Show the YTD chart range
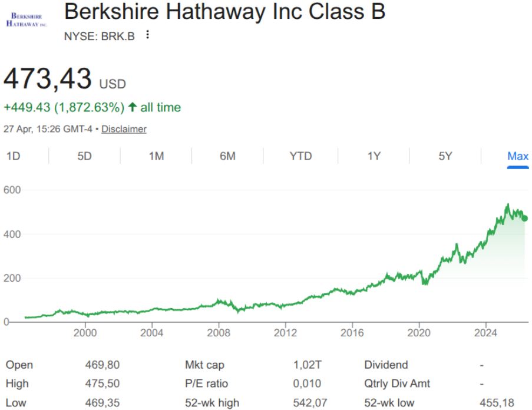 point(300,156)
